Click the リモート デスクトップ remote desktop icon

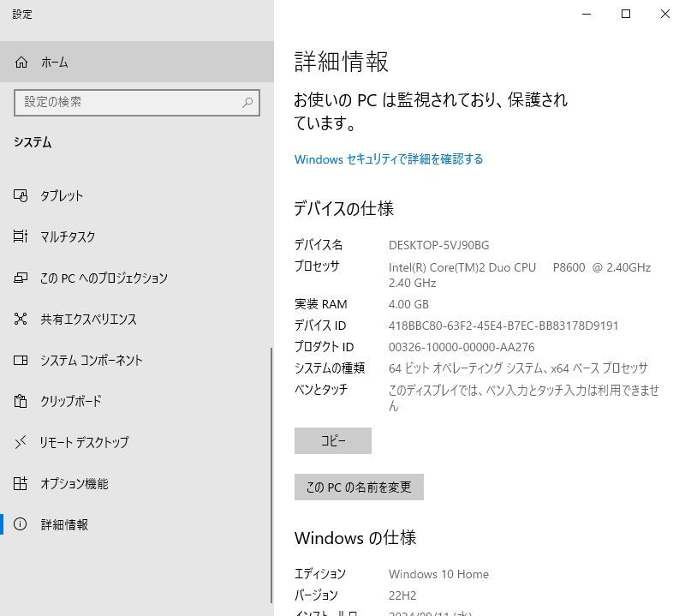21,442
